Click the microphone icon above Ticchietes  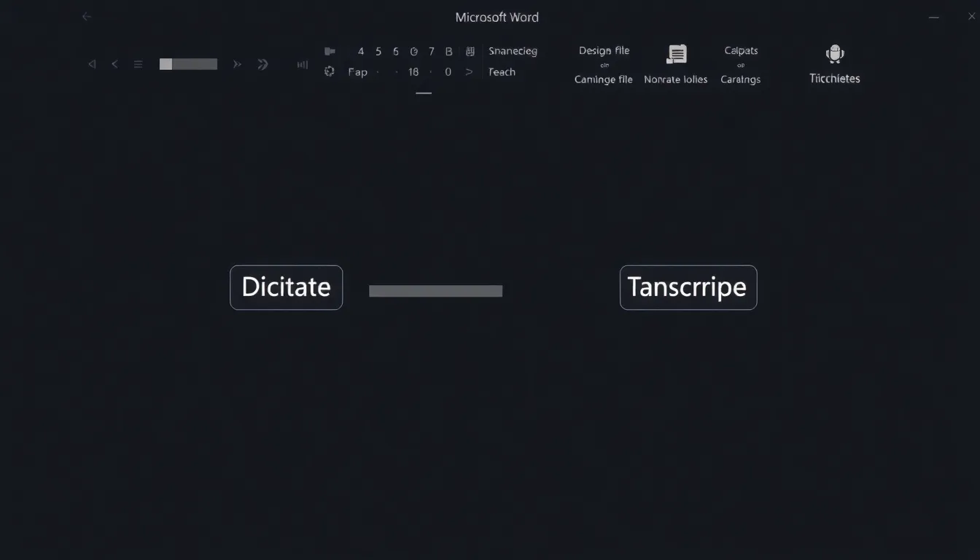tap(834, 54)
